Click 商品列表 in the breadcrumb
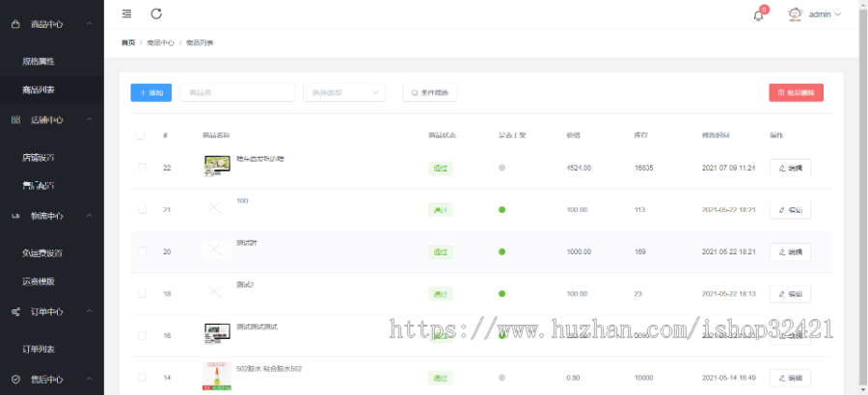This screenshot has width=868, height=395. click(200, 42)
